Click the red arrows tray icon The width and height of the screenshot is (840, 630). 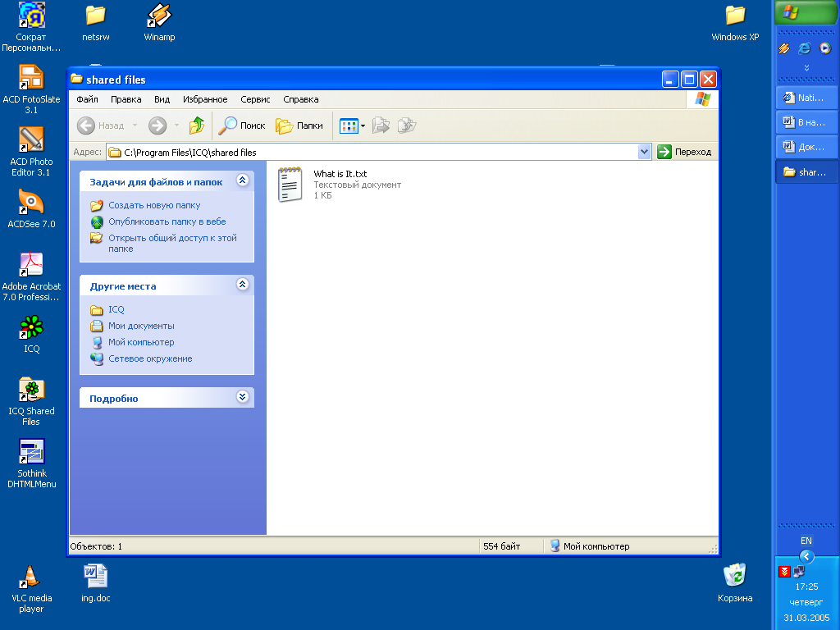pos(784,572)
